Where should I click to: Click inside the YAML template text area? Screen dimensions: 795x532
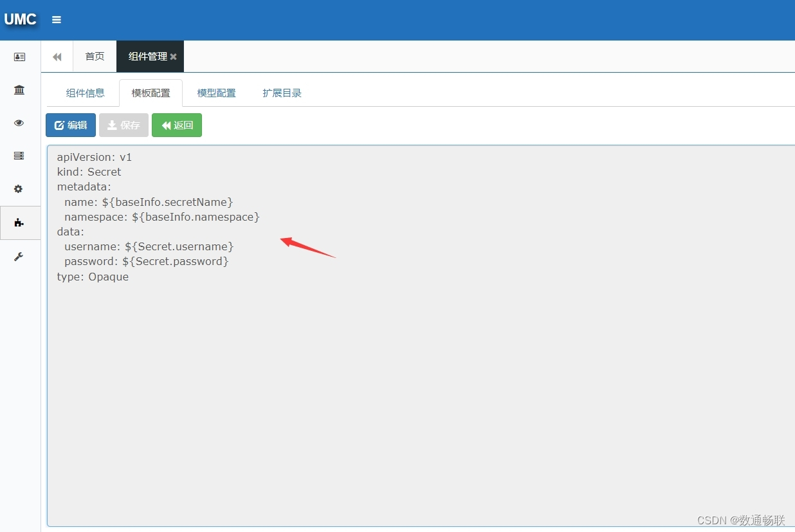click(418, 386)
